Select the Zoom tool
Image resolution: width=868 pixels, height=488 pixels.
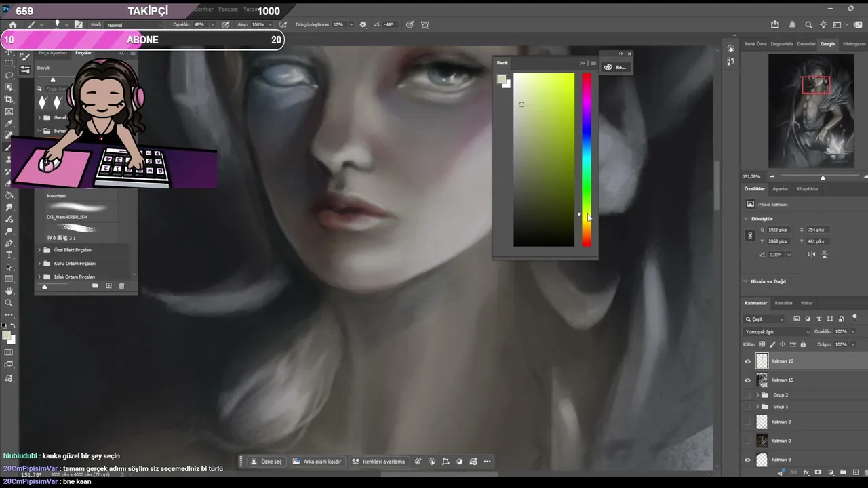9,303
